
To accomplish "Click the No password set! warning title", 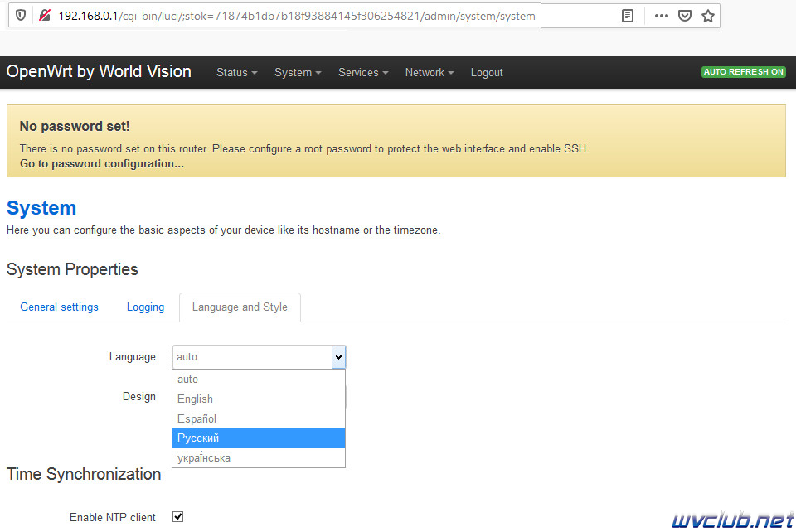I will tap(75, 126).
